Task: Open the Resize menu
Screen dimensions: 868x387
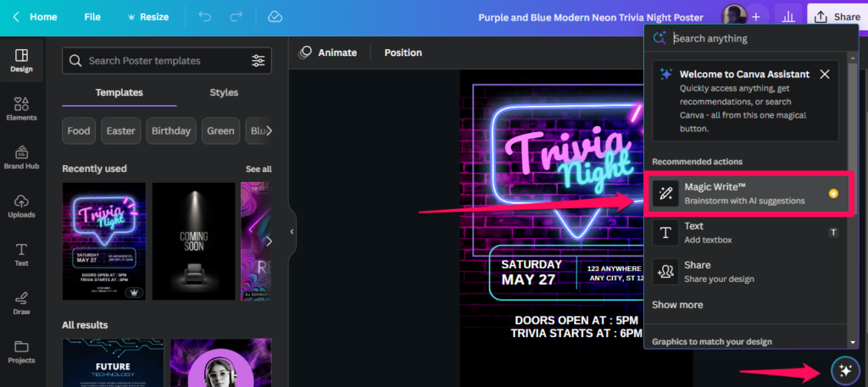Action: [147, 17]
